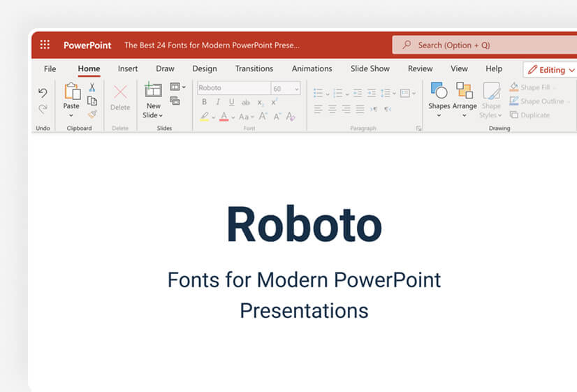The image size is (577, 392).
Task: Toggle Align Left paragraph alignment
Action: pyautogui.click(x=319, y=109)
